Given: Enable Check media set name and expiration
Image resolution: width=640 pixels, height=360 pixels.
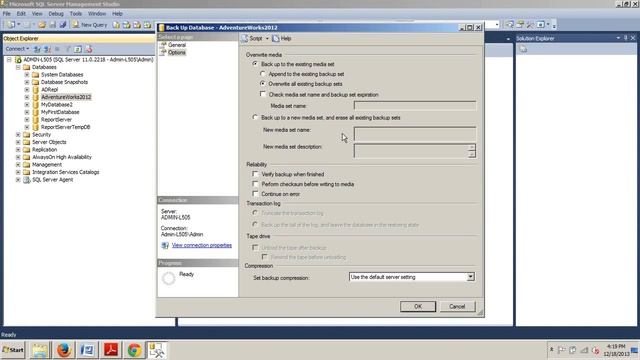Looking at the screenshot, I should 263,94.
